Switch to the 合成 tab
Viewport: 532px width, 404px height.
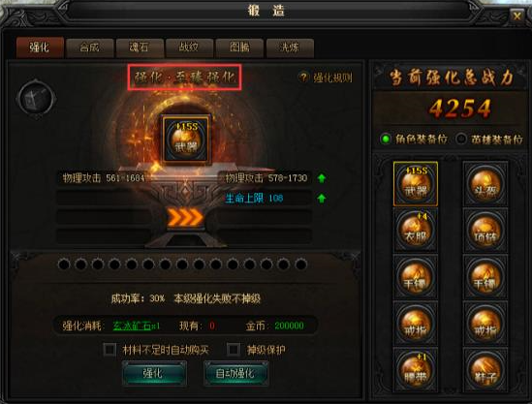[x=89, y=47]
